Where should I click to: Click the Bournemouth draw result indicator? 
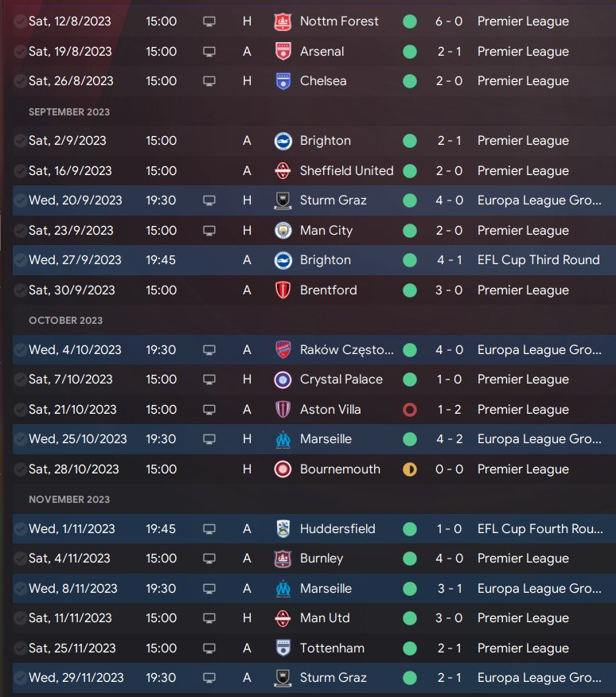click(410, 469)
